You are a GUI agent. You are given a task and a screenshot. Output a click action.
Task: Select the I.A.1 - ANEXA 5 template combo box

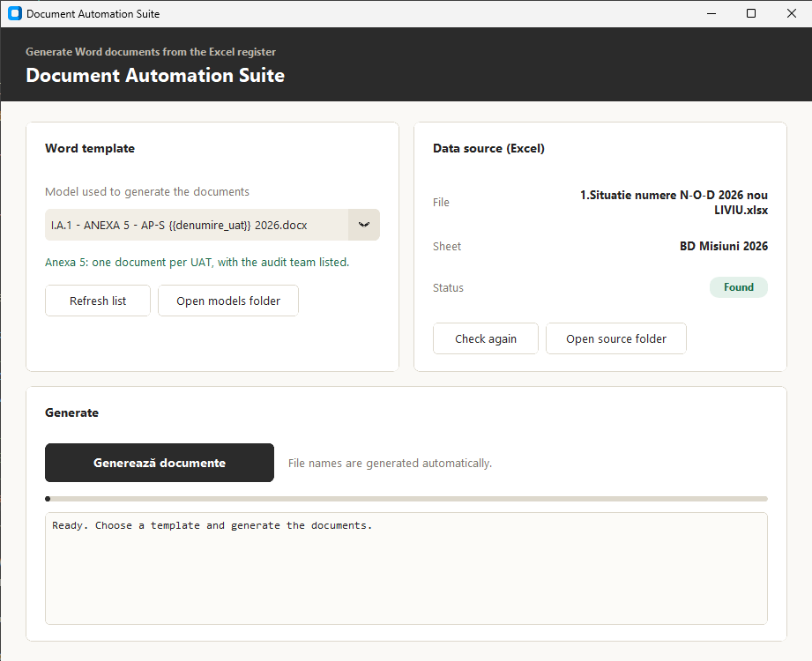tap(212, 225)
